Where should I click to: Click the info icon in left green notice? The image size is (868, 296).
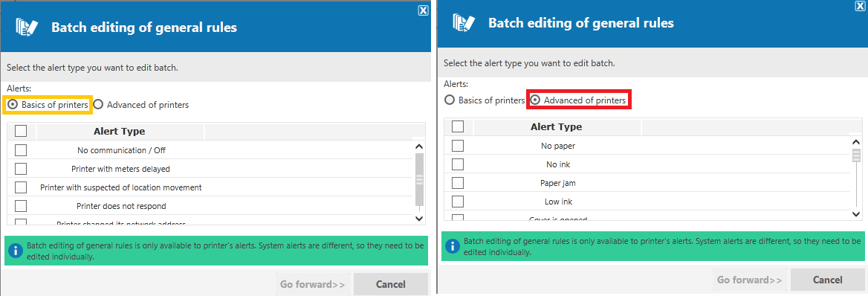16,250
